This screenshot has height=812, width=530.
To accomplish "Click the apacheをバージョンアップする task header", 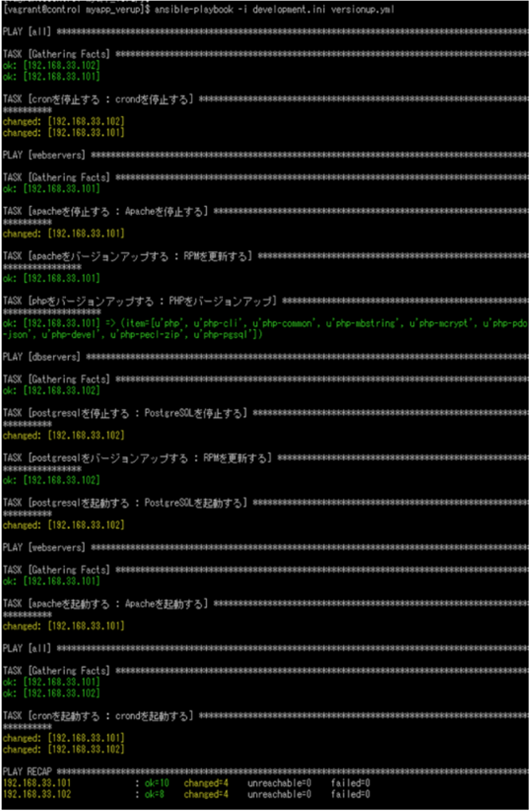I will point(127,256).
